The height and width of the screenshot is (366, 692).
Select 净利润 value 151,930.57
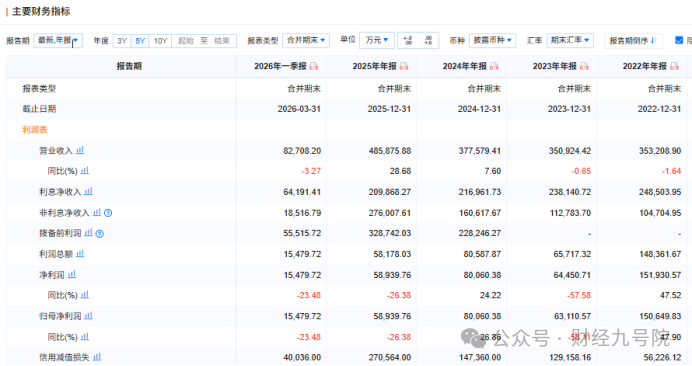(x=660, y=275)
